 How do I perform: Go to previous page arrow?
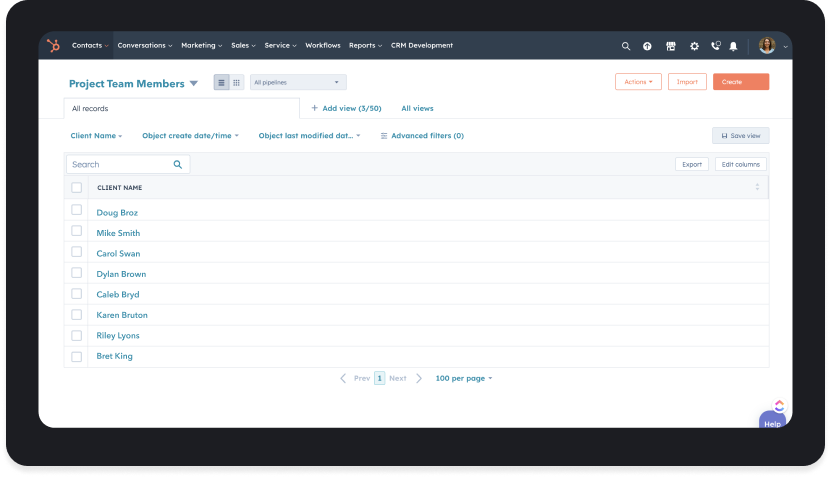(x=343, y=378)
